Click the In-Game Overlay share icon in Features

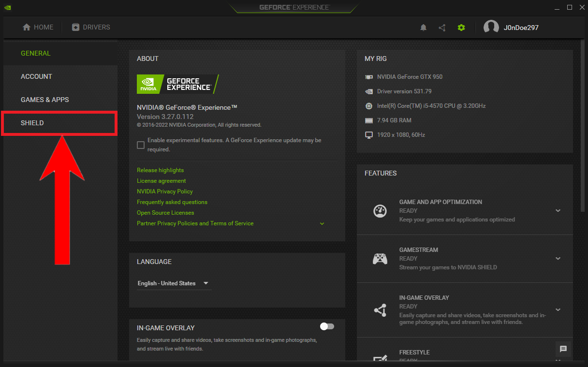point(380,310)
